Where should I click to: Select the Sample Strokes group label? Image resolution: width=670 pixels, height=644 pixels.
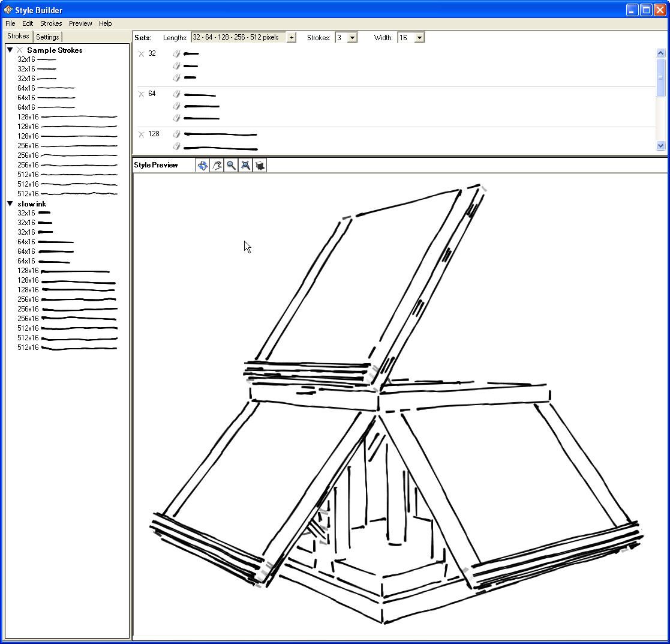click(55, 50)
